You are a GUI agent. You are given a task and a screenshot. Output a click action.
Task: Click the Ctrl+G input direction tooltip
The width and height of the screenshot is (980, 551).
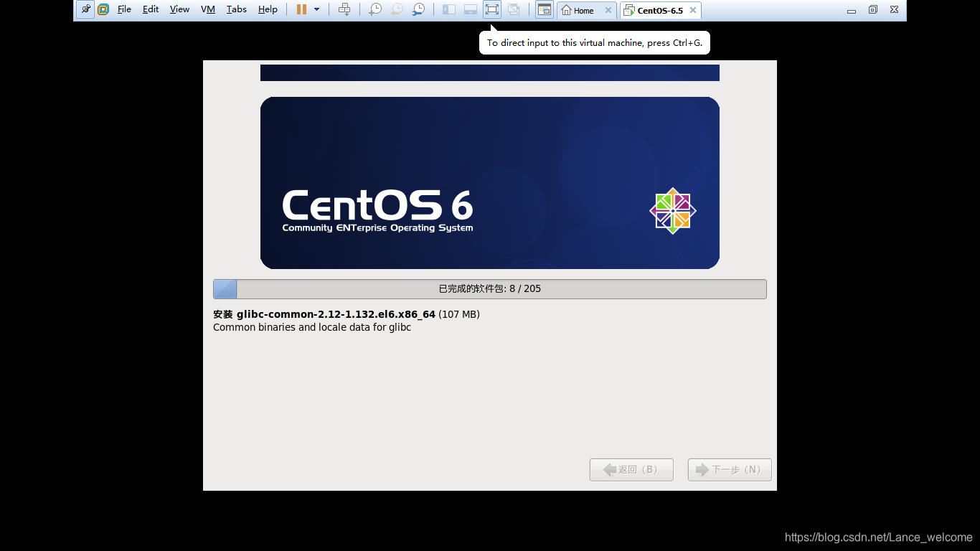pyautogui.click(x=595, y=43)
